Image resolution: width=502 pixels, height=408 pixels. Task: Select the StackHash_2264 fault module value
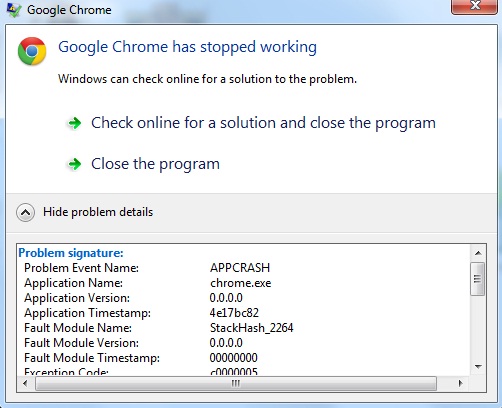click(252, 328)
